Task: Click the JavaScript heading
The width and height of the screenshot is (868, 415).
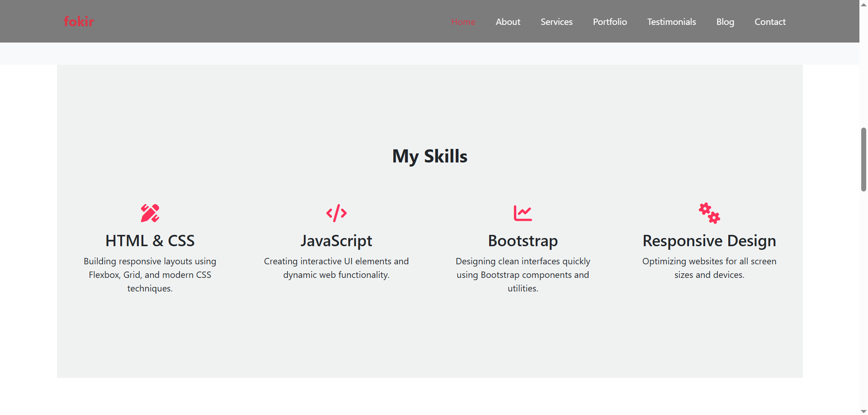Action: pos(336,241)
